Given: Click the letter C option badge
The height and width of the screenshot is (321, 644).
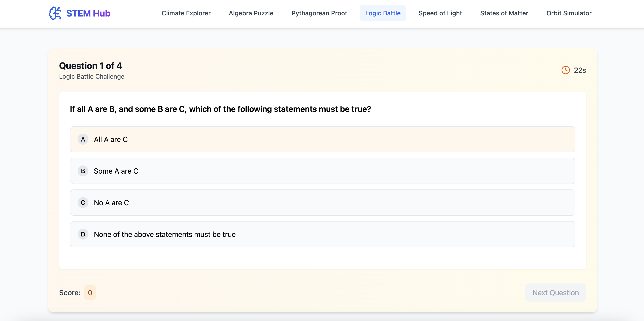Looking at the screenshot, I should [x=83, y=203].
